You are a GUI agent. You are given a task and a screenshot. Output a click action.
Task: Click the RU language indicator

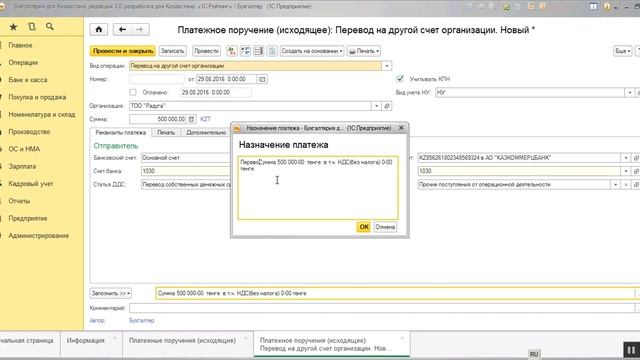(534, 354)
